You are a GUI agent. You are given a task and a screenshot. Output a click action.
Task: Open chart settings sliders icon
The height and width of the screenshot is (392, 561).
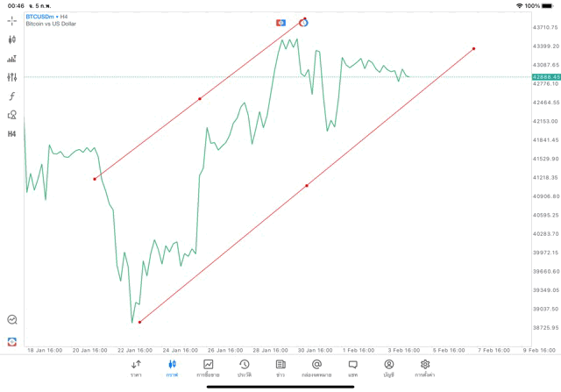(12, 77)
